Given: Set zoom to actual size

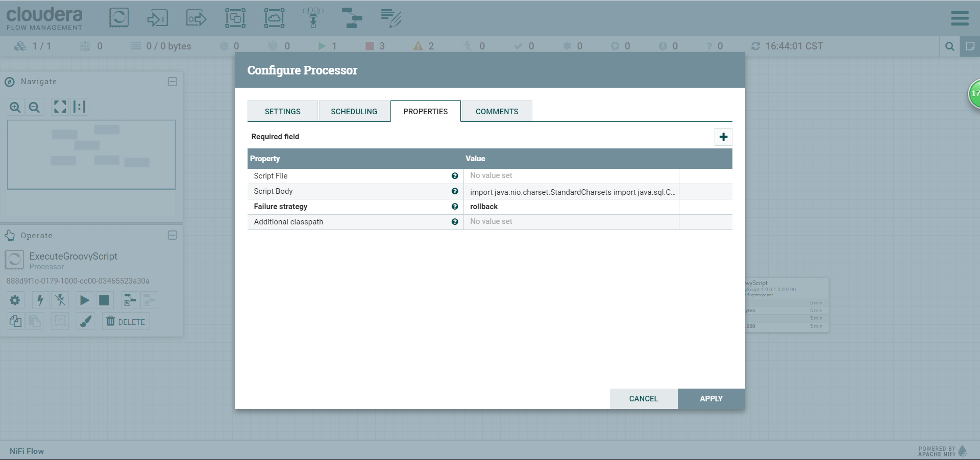Looking at the screenshot, I should pos(79,107).
